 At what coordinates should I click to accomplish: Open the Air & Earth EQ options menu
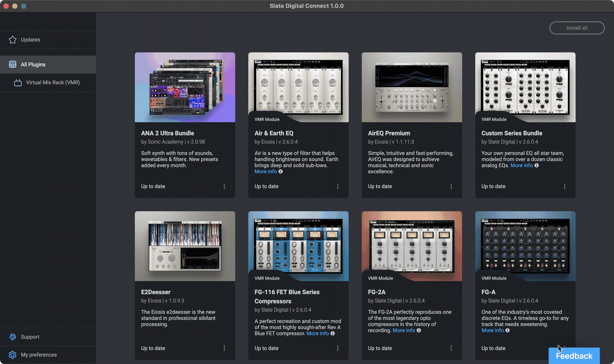338,186
